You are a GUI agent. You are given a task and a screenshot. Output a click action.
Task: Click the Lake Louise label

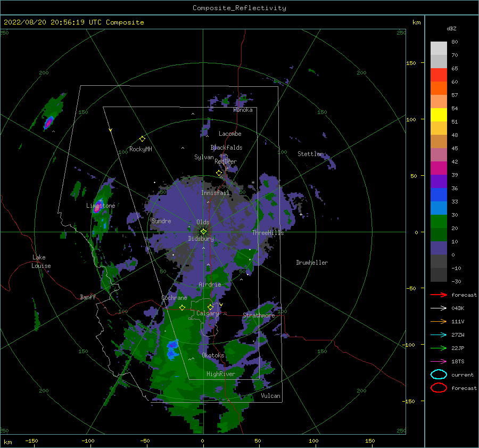(x=41, y=262)
